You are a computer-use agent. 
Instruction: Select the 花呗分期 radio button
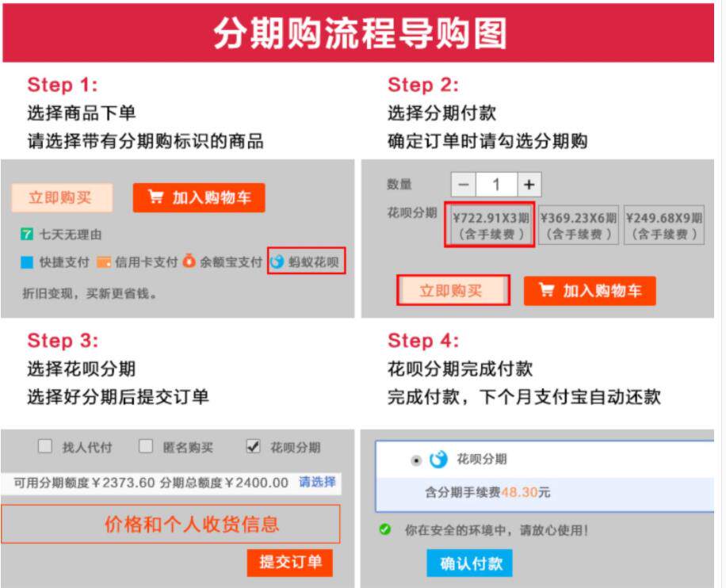pyautogui.click(x=416, y=460)
